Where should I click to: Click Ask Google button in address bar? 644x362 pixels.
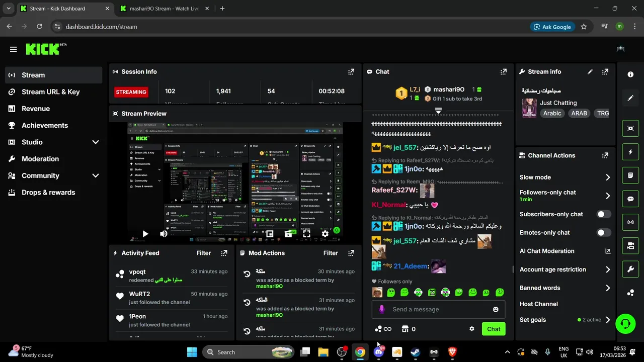point(552,27)
